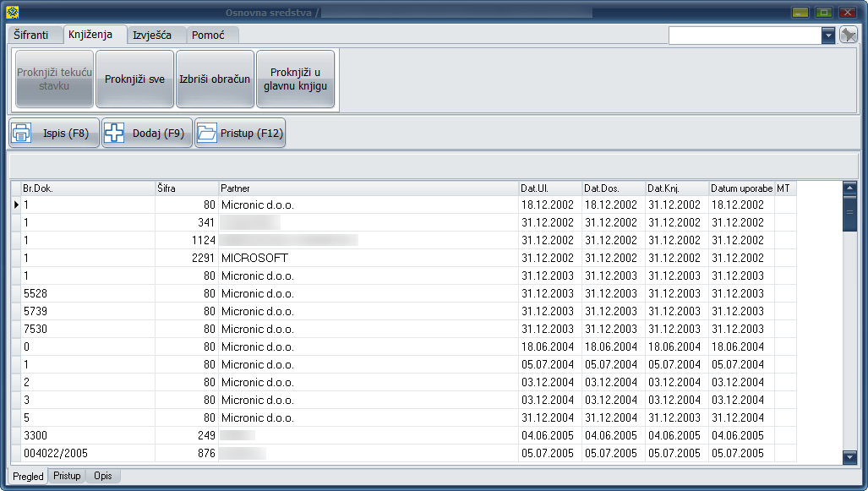Click the grid scrollbar down arrow
The width and height of the screenshot is (868, 491).
[x=849, y=457]
